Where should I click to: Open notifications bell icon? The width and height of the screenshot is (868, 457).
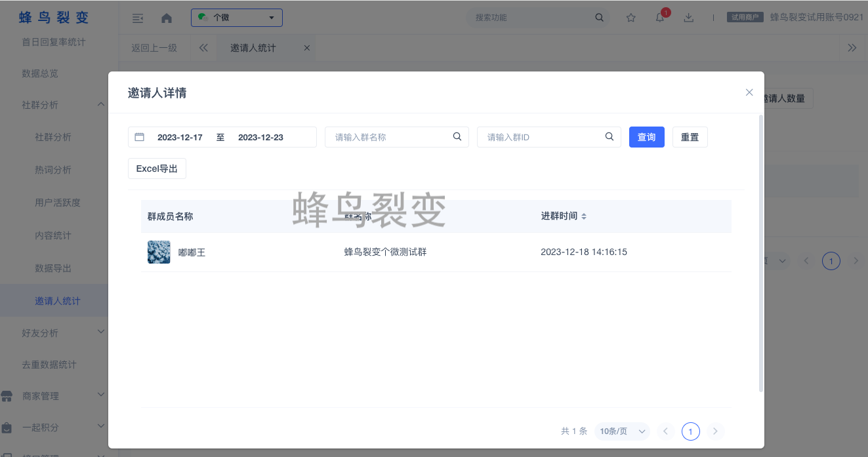pyautogui.click(x=660, y=18)
